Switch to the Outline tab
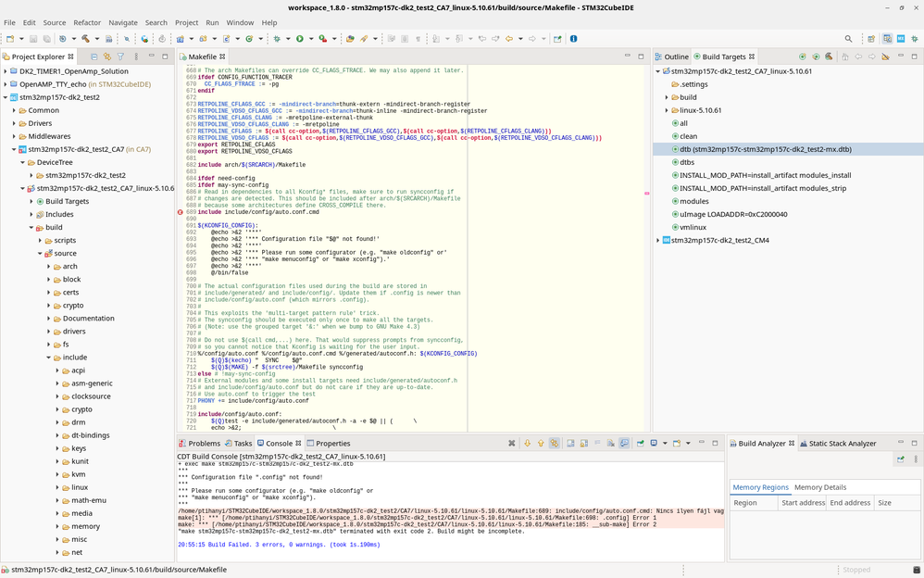Image resolution: width=924 pixels, height=578 pixels. click(x=672, y=57)
